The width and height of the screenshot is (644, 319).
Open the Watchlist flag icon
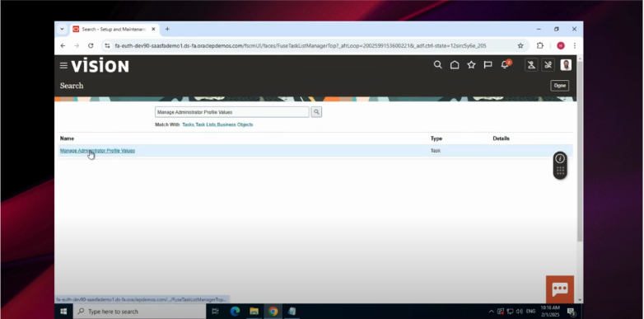(x=488, y=65)
